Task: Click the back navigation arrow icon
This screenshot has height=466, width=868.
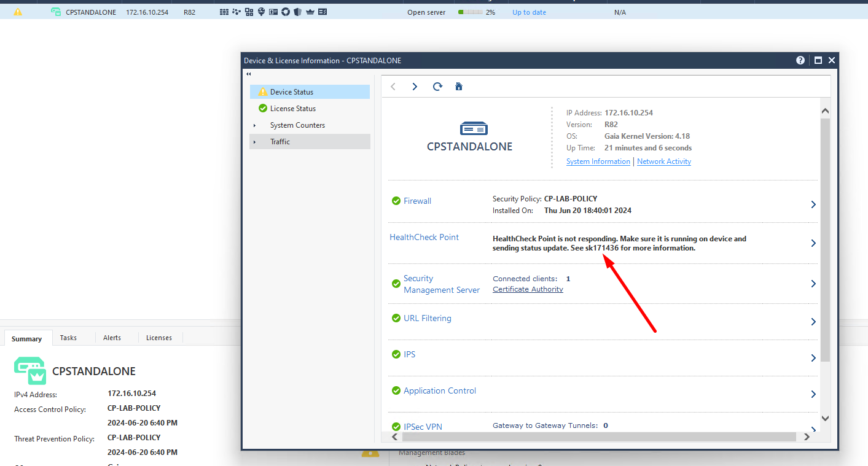Action: click(x=393, y=87)
